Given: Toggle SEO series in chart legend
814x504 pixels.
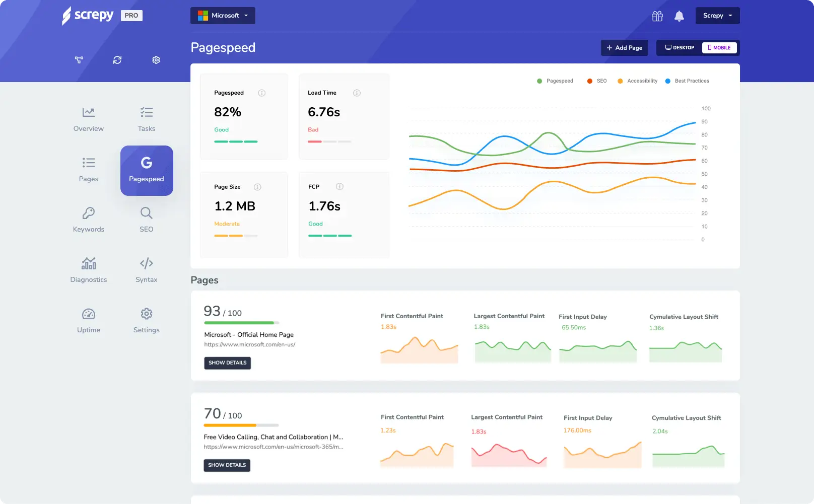Looking at the screenshot, I should coord(597,81).
